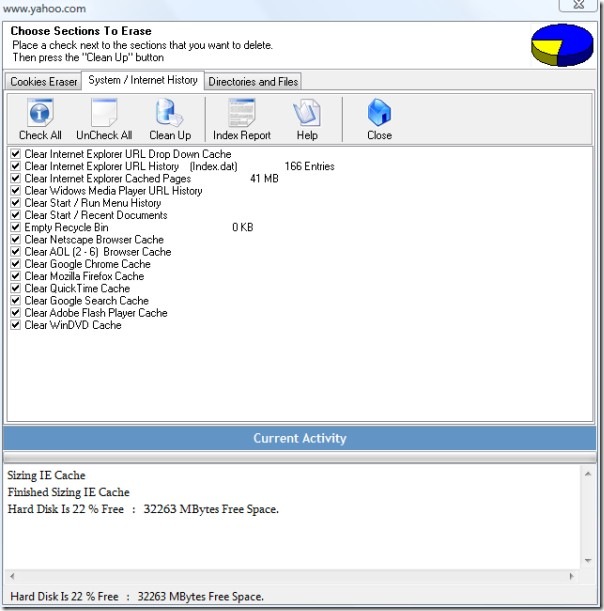Select the System / Internet History tab
The image size is (604, 611).
[143, 80]
